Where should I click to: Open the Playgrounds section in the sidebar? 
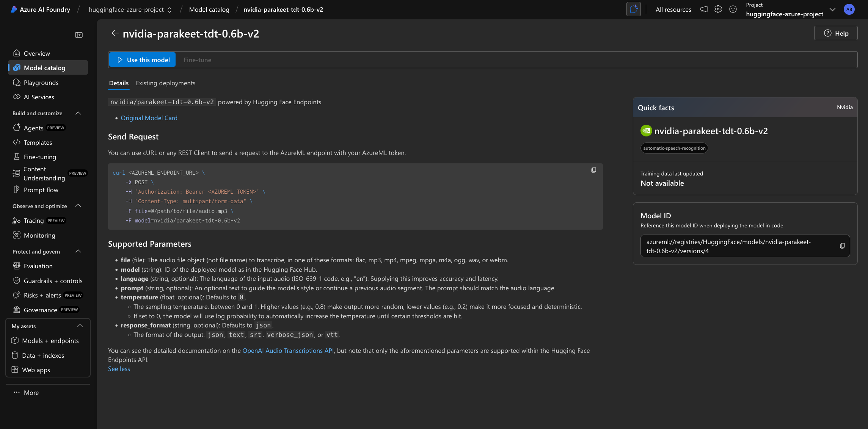pos(41,82)
